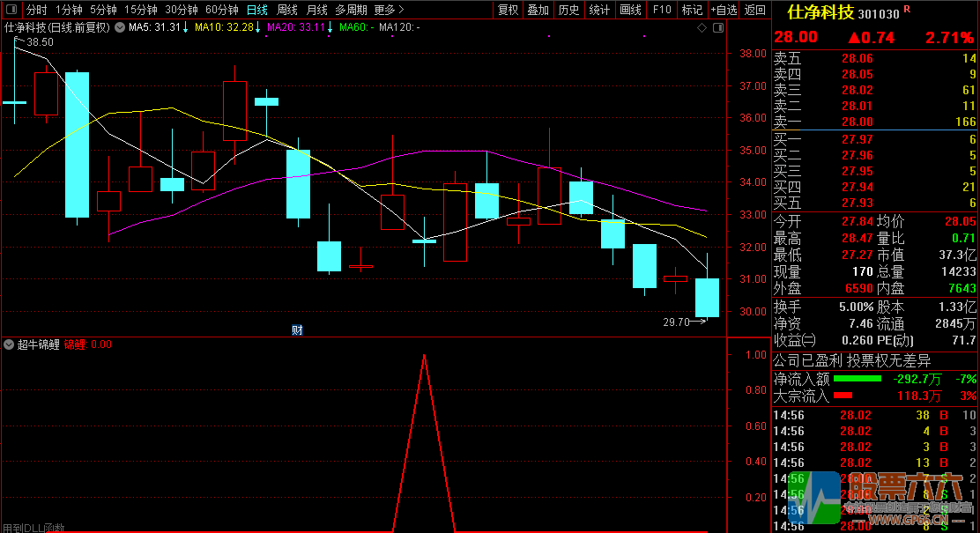Click the sidebar panel icon at top-left
Screen dimensions: 980x533
pos(11,11)
